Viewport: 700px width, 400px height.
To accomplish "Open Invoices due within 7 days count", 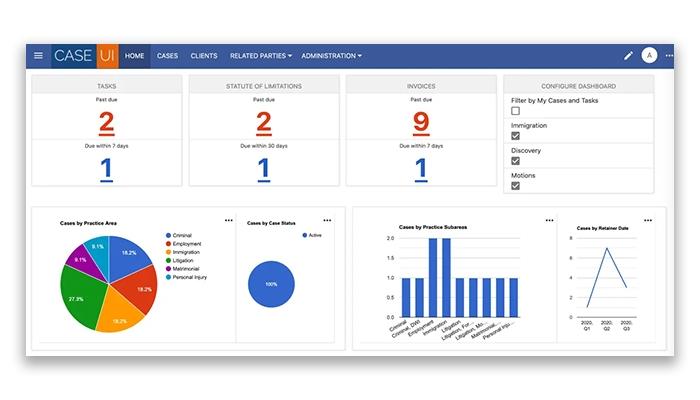I will (x=421, y=170).
